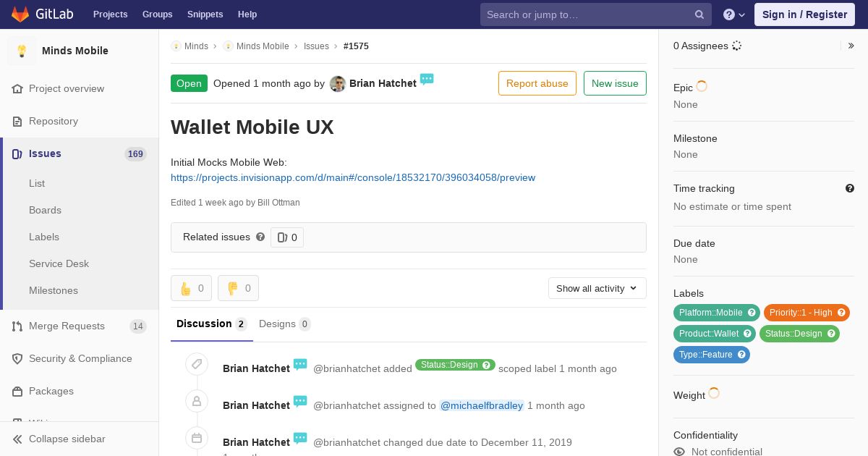Click the Merge Requests icon

click(x=17, y=326)
